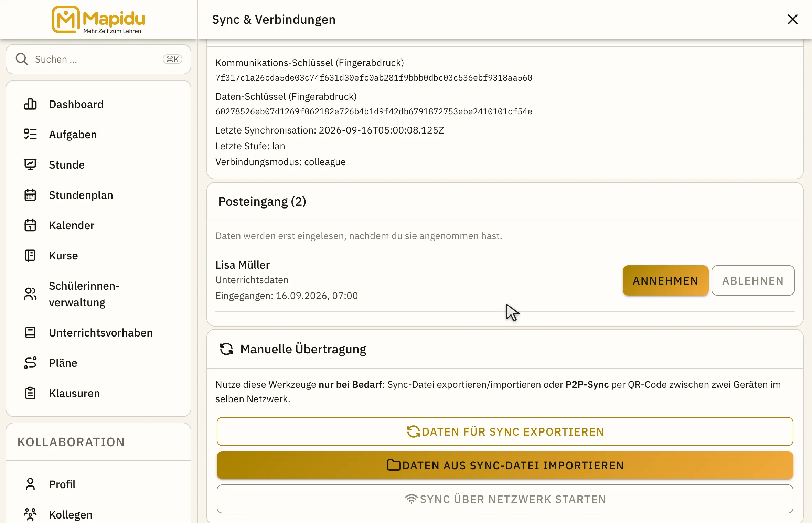The width and height of the screenshot is (812, 523).
Task: Open the Schülerinnenverwaltung people icon
Action: pos(30,294)
